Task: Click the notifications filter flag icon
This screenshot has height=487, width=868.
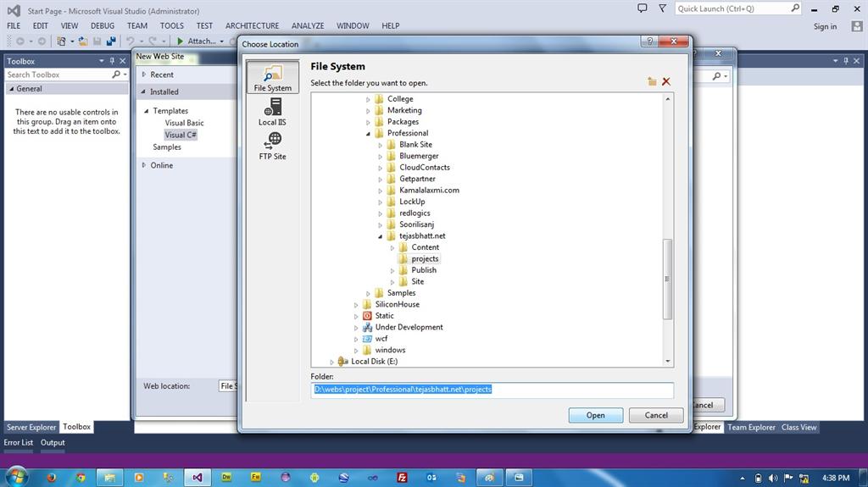Action: point(662,8)
